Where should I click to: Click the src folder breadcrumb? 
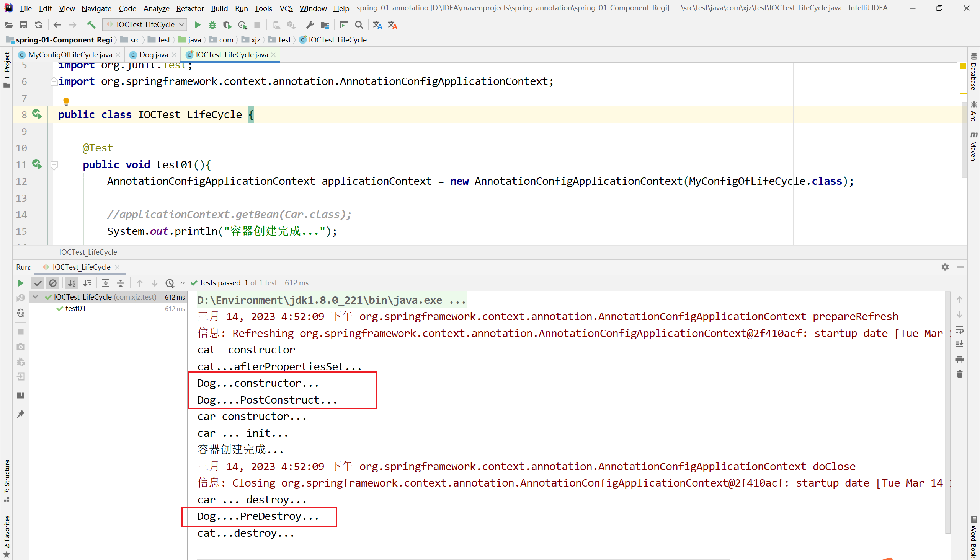[x=131, y=40]
